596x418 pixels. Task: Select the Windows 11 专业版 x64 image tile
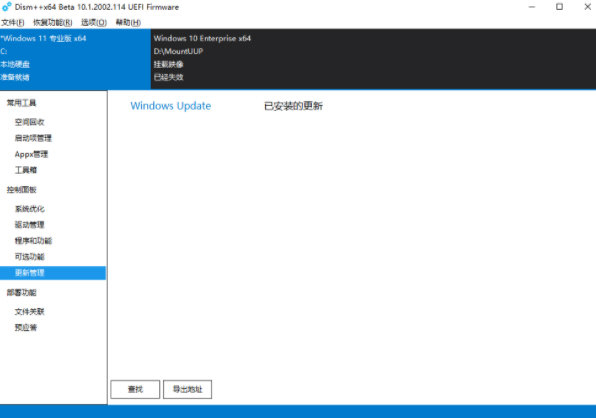click(x=75, y=59)
